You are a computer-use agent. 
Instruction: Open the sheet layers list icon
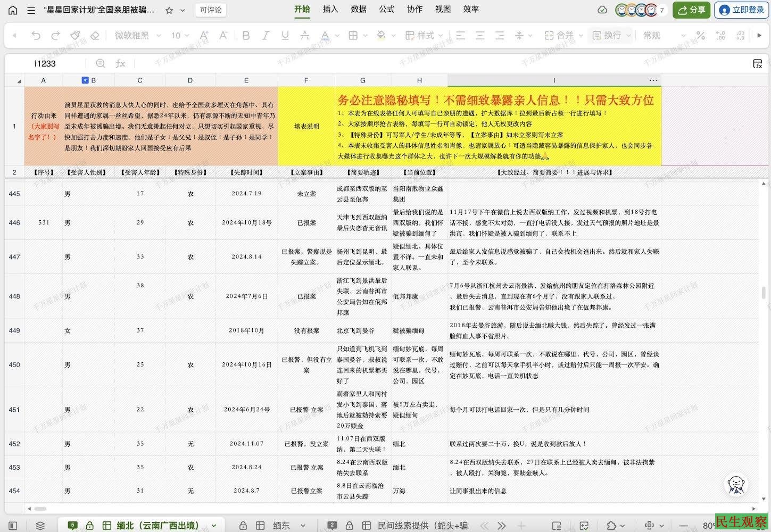(x=40, y=526)
